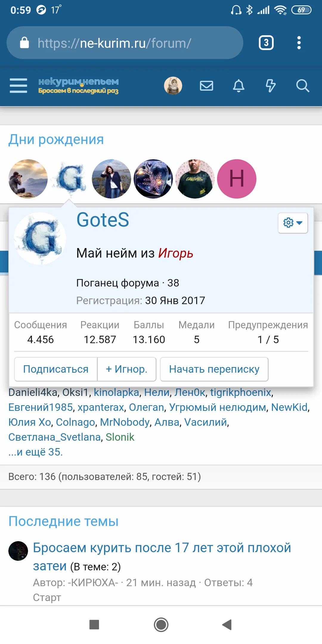Open the hamburger navigation menu
The image size is (322, 644).
coord(18,86)
